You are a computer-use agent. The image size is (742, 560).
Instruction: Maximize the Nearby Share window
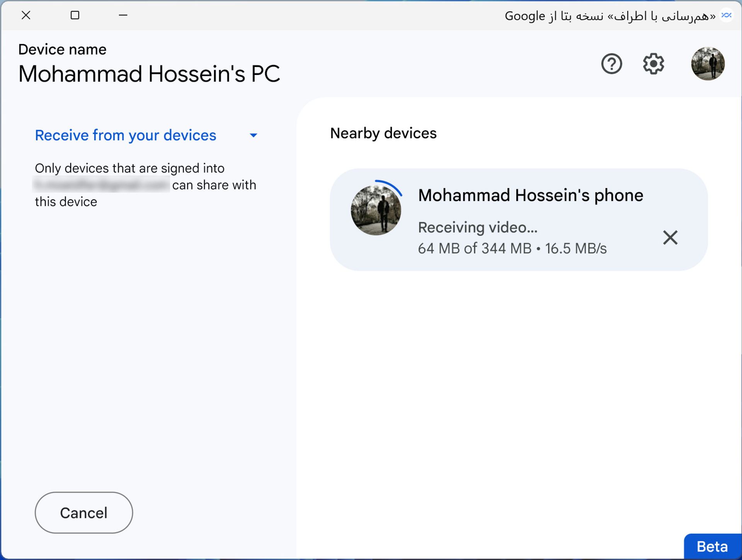tap(75, 15)
